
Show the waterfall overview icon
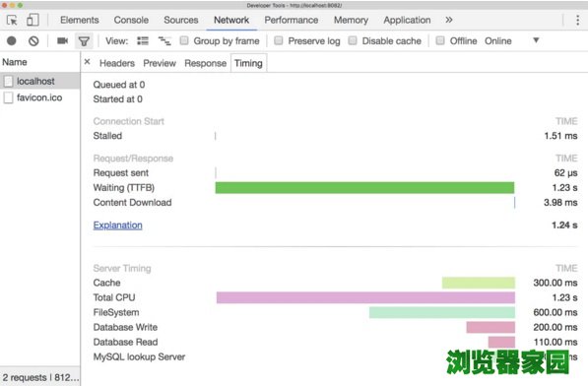click(x=164, y=40)
